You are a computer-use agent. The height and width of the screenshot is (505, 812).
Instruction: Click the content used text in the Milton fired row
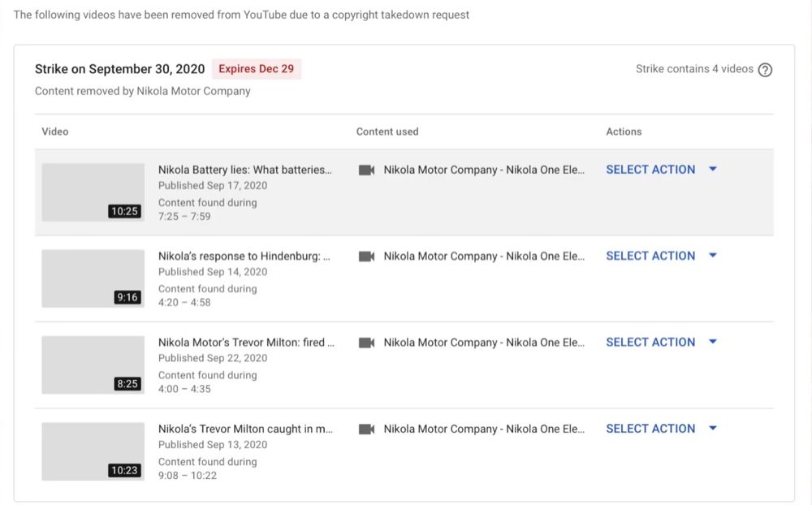[x=484, y=343]
